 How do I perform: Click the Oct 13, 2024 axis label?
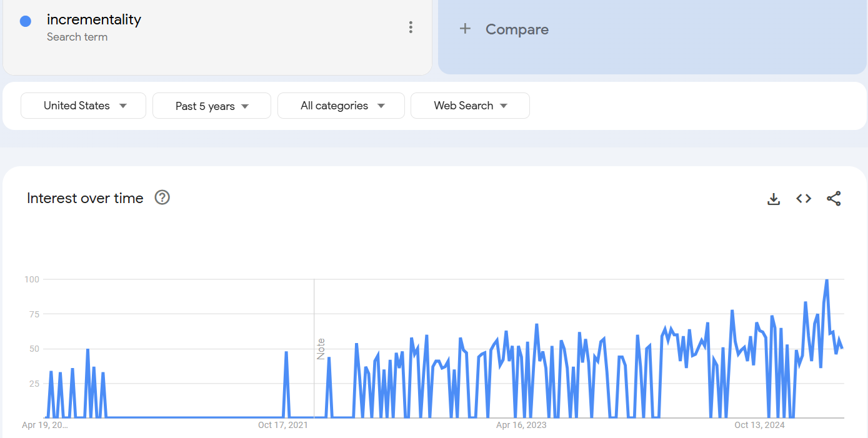click(x=759, y=426)
